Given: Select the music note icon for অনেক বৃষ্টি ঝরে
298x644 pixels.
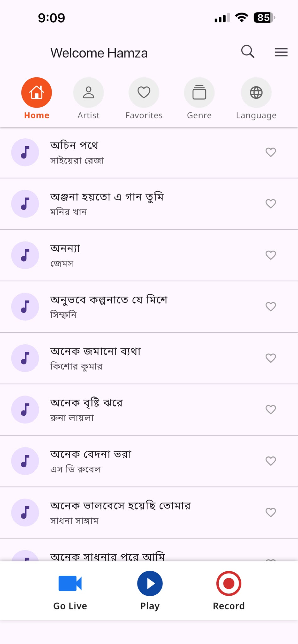Looking at the screenshot, I should (x=25, y=409).
